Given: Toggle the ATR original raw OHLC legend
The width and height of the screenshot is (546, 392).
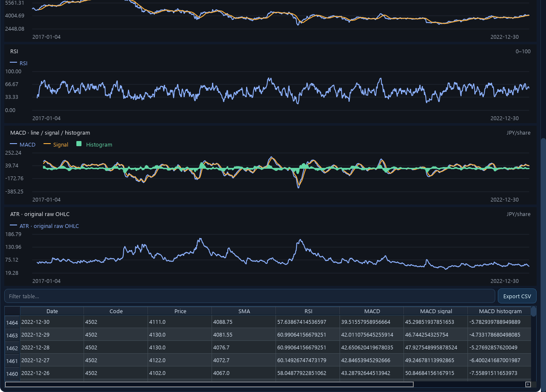Looking at the screenshot, I should 45,226.
